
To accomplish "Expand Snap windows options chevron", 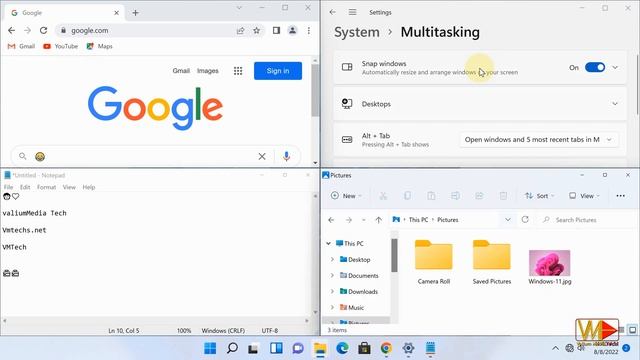I will (x=615, y=67).
